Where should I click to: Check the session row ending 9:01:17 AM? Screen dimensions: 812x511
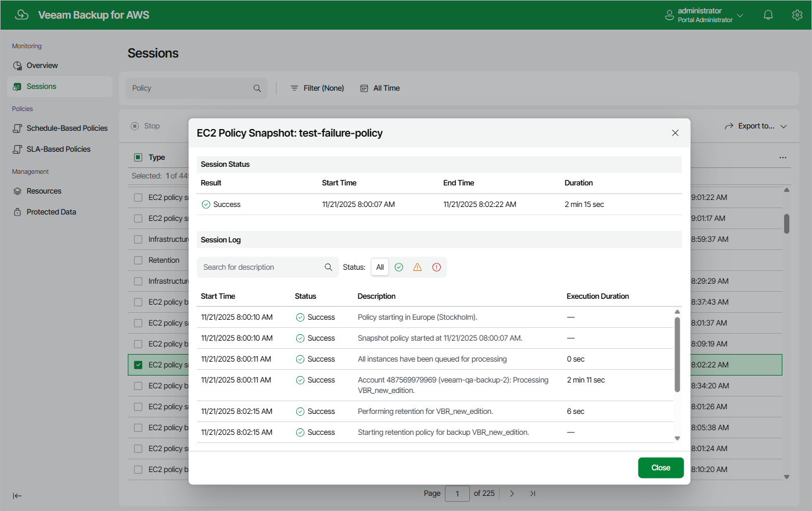pyautogui.click(x=138, y=219)
